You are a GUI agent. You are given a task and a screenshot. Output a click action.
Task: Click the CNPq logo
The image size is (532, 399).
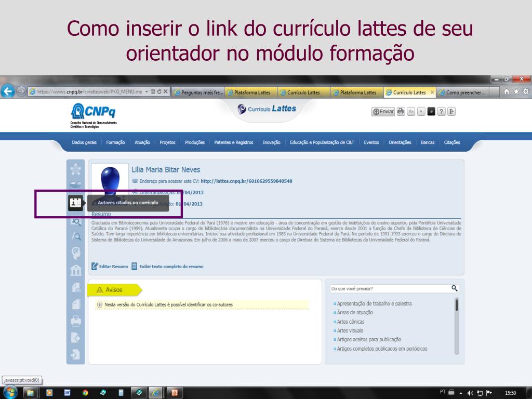click(94, 116)
